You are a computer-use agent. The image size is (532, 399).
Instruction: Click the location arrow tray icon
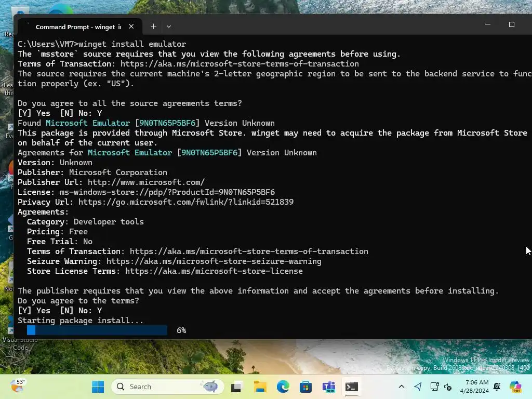pos(418,387)
